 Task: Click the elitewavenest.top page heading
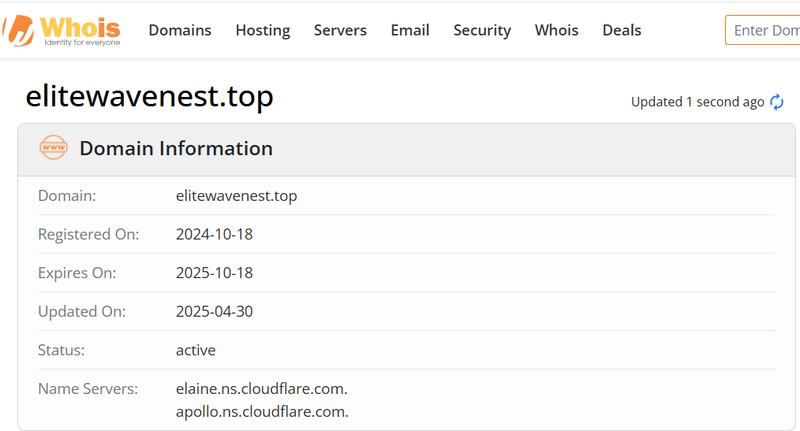click(149, 96)
